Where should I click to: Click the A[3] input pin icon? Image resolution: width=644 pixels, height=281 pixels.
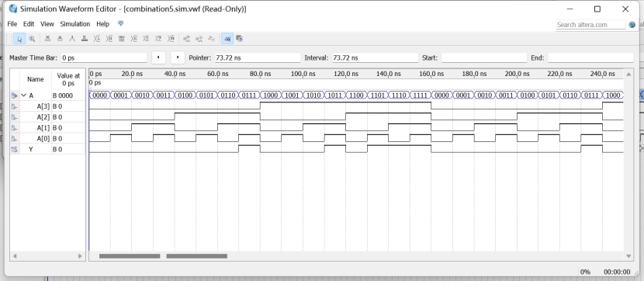(14, 106)
